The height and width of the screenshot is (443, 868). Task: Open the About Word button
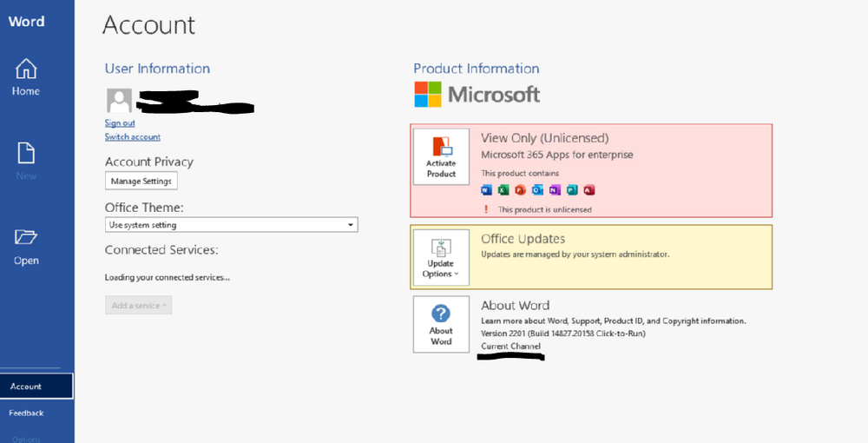tap(441, 325)
